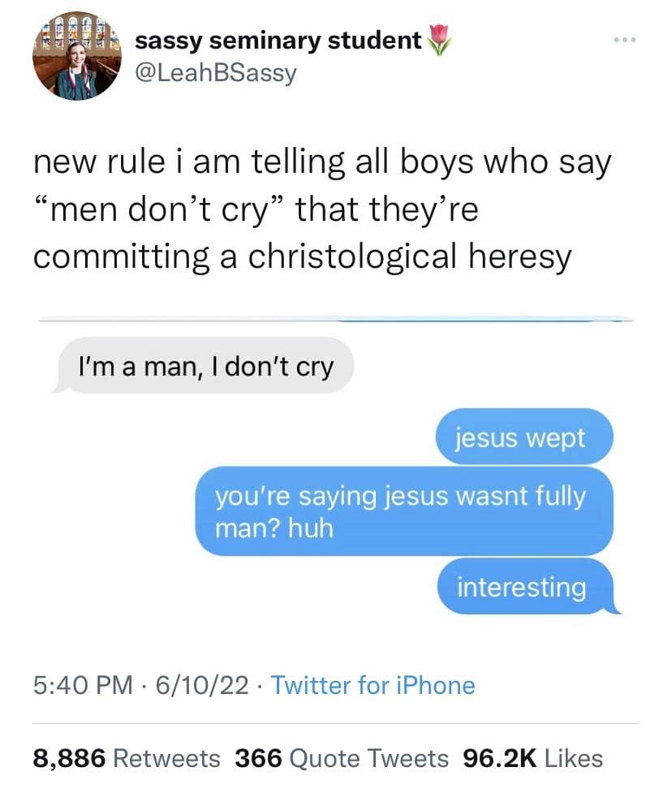Open the "Twitter for iPhone" source link
The height and width of the screenshot is (793, 672).
373,685
